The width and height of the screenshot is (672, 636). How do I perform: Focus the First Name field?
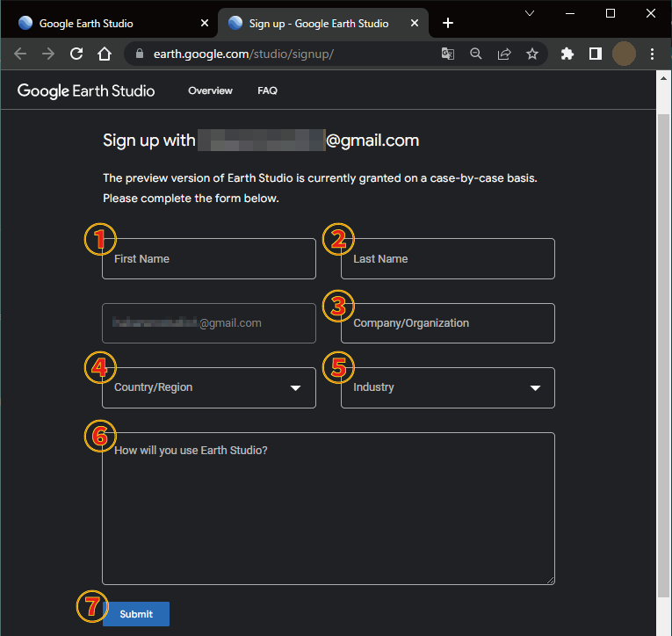[x=209, y=259]
